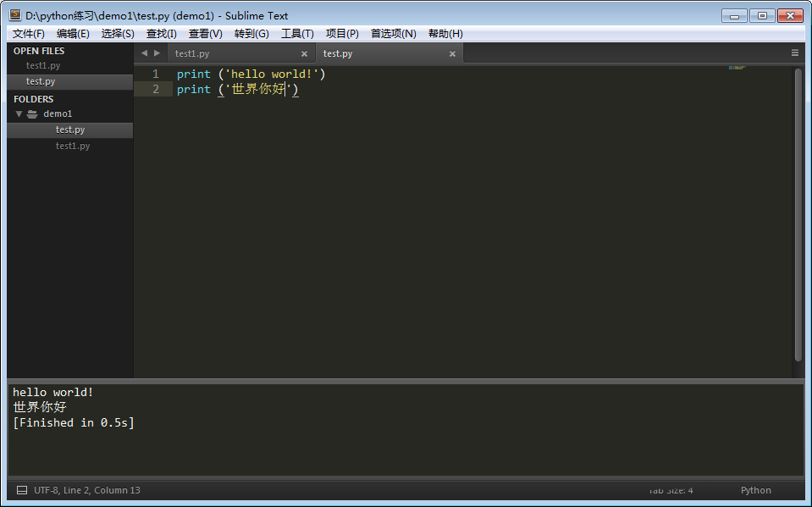Open the 文件(F) menu

coord(29,34)
